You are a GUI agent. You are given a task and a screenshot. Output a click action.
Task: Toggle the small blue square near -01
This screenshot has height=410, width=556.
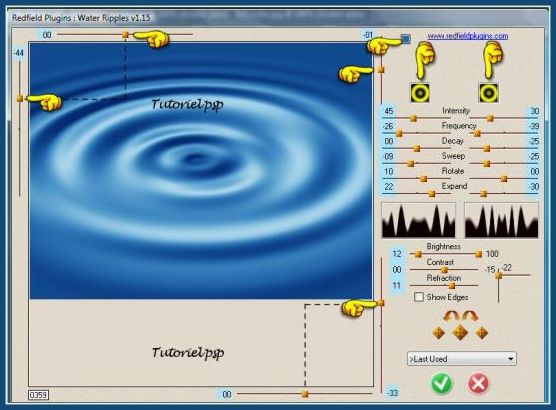point(406,38)
